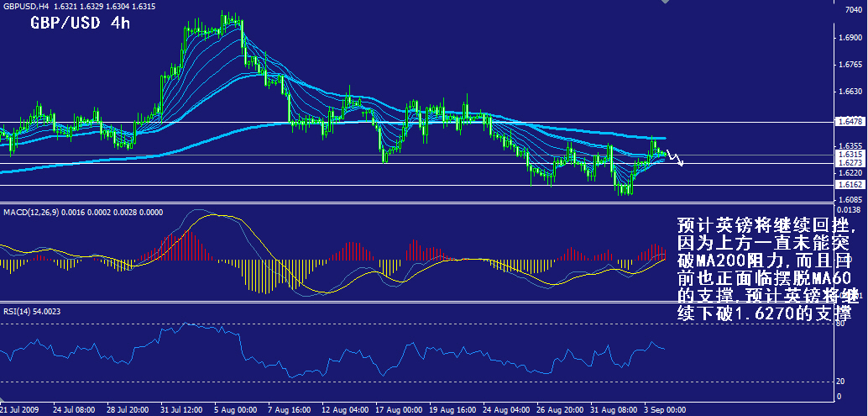Click the 1.6085 price axis label
This screenshot has width=868, height=416.
tap(850, 199)
